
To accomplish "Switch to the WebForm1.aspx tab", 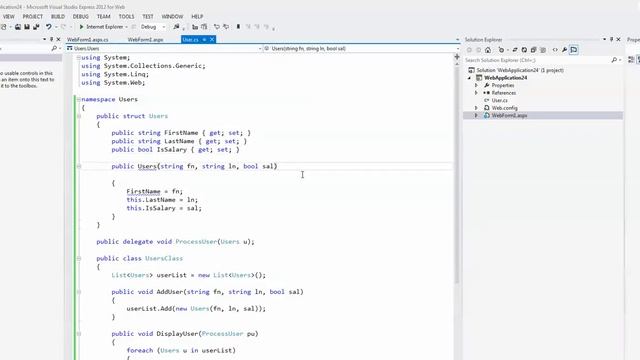I will (146, 40).
